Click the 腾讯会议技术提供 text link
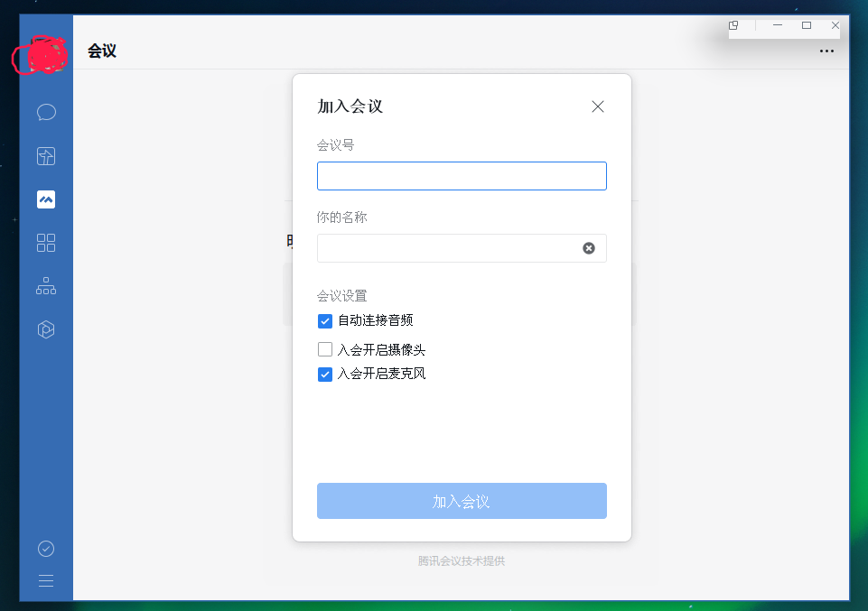 tap(462, 560)
